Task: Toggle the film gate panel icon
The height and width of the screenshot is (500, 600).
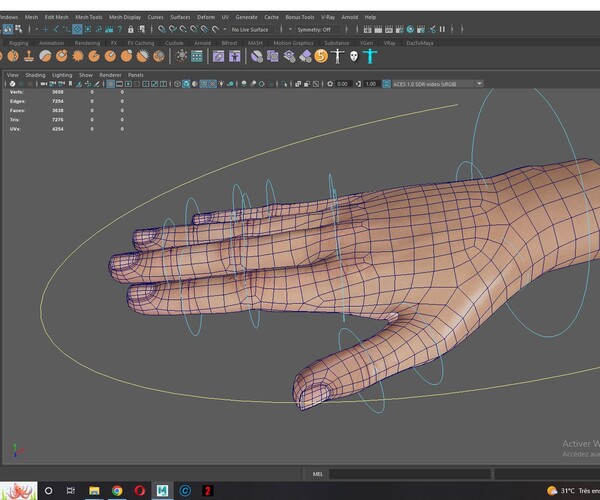Action: (119, 84)
